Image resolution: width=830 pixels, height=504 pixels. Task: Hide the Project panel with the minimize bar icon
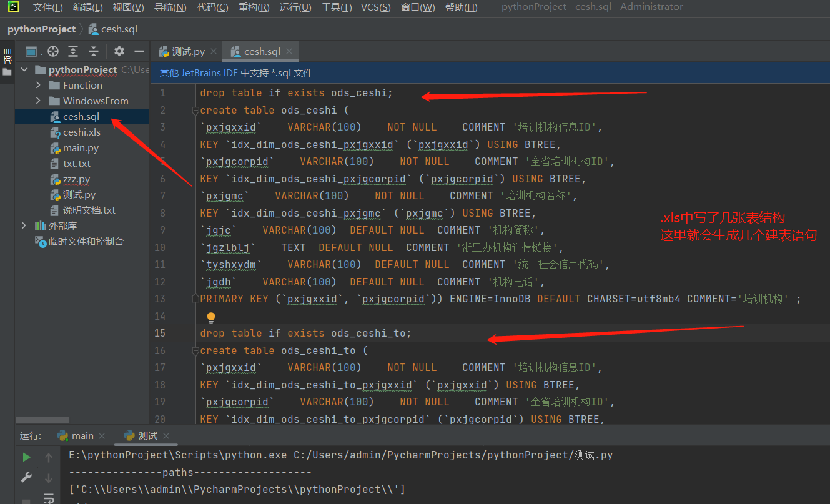point(139,51)
